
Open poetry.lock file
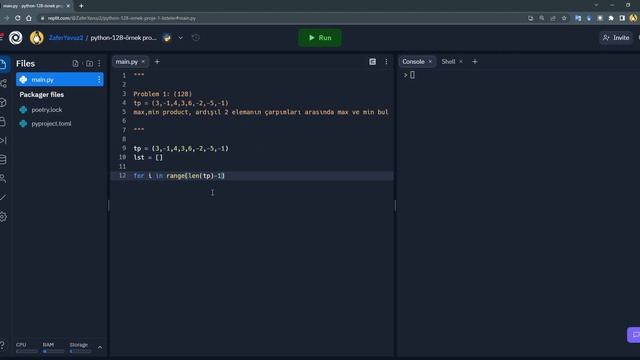47,110
